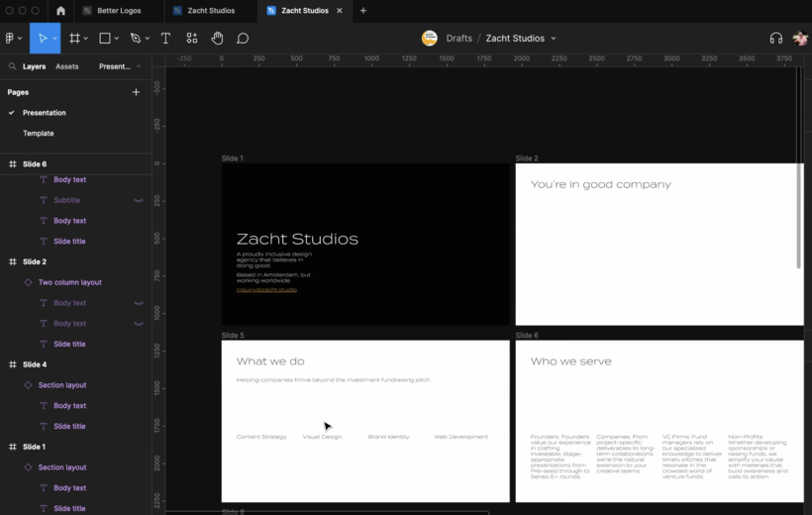
Task: Switch to the inactive Zacht Studios tab
Action: tap(211, 10)
